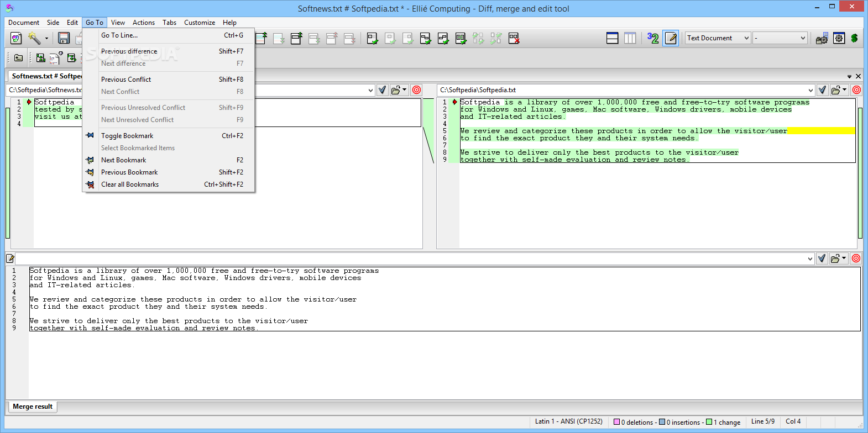Select Clear all Bookmarks menu entry
The height and width of the screenshot is (433, 868).
[168, 184]
